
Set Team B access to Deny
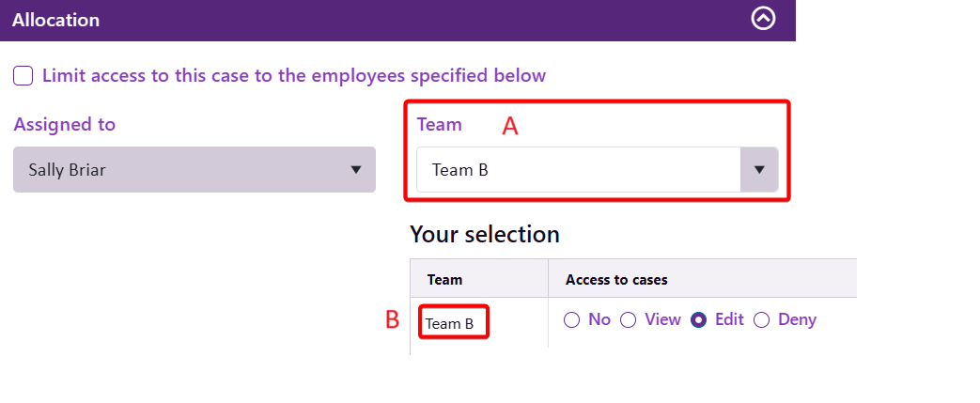coord(762,320)
